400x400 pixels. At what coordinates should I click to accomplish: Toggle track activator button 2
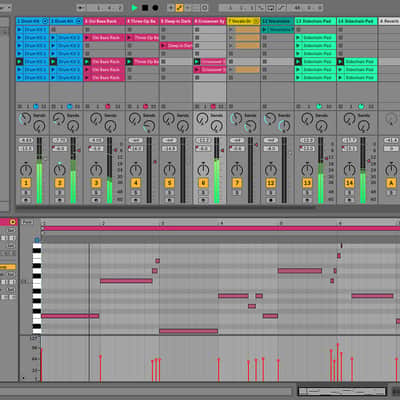click(x=60, y=183)
